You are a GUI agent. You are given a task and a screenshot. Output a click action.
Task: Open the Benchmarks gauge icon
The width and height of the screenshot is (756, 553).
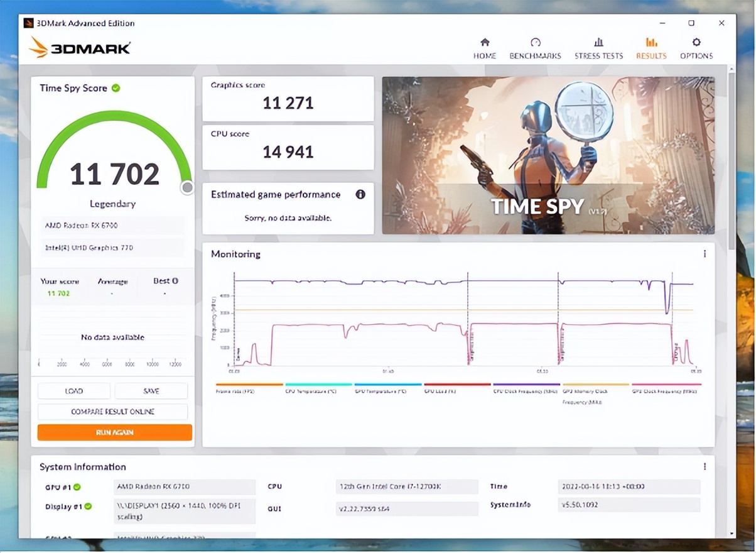[535, 43]
